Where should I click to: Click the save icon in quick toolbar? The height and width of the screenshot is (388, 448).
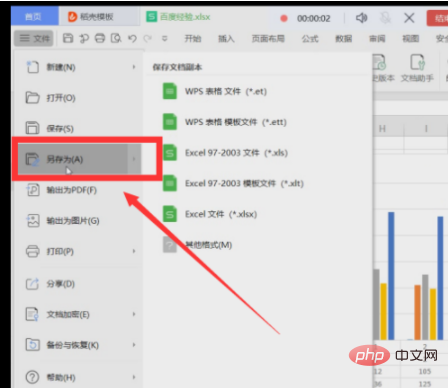coord(68,38)
